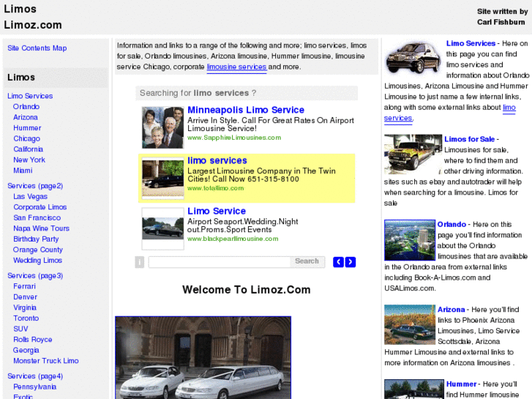Open the Orlando heading in right column
The height and width of the screenshot is (399, 532).
tap(452, 224)
